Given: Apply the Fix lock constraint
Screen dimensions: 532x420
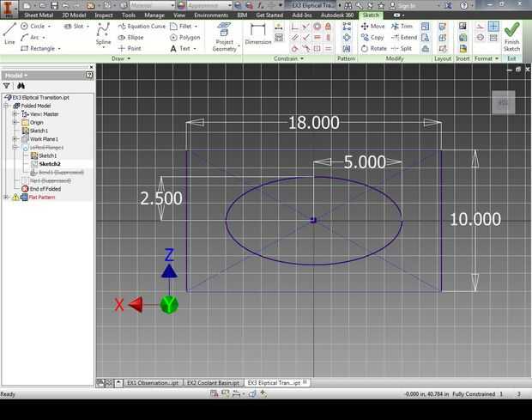Looking at the screenshot, I should click(x=328, y=27).
